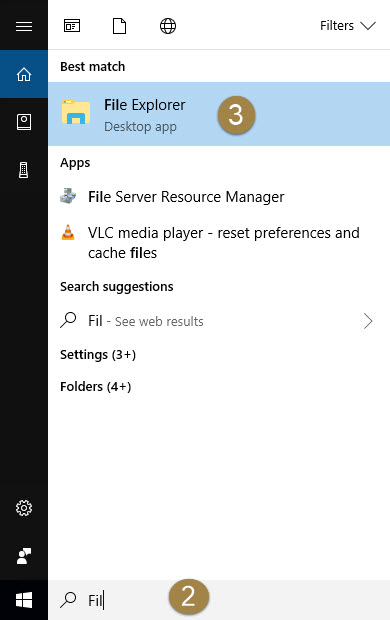Expand the web results chevron arrow
The image size is (390, 620).
point(368,321)
